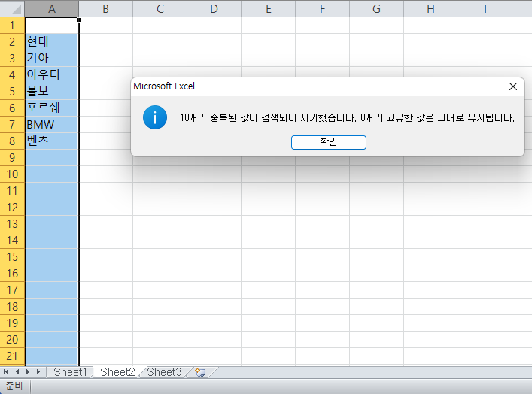Click empty cell A1

point(52,25)
